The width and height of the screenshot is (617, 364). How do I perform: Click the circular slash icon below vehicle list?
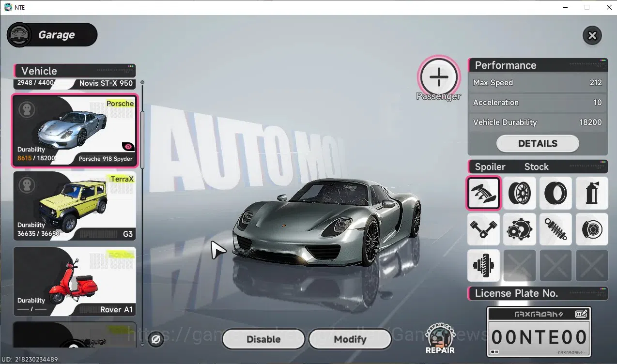156,340
